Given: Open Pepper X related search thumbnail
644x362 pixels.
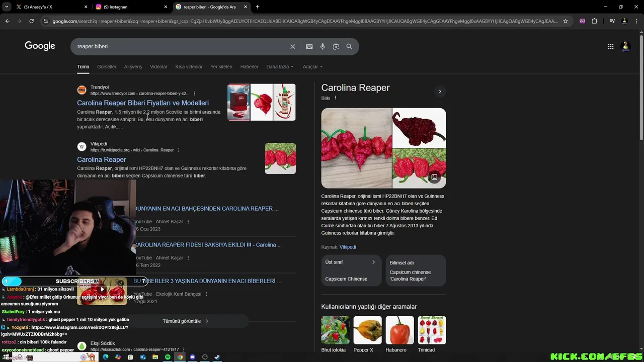Looking at the screenshot, I should (x=367, y=330).
